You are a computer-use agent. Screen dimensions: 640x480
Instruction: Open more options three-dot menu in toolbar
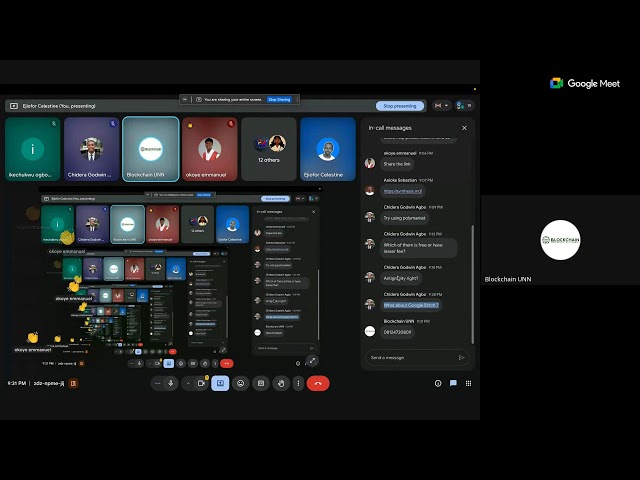click(x=298, y=383)
